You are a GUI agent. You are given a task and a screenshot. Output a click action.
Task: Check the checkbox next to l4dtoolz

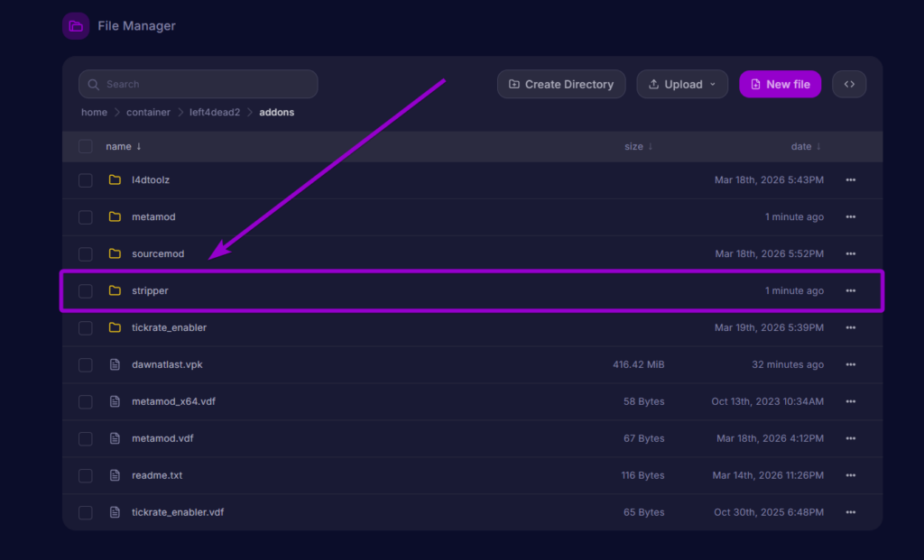click(85, 179)
